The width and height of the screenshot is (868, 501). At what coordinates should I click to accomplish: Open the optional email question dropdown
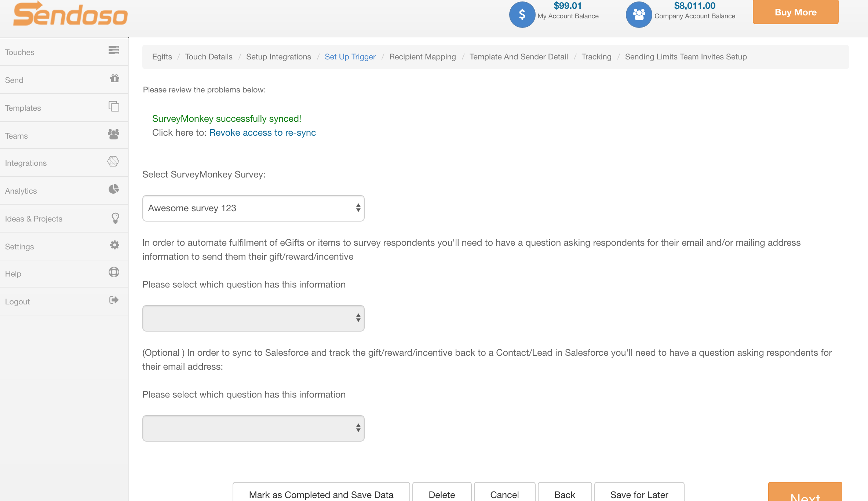click(x=253, y=428)
